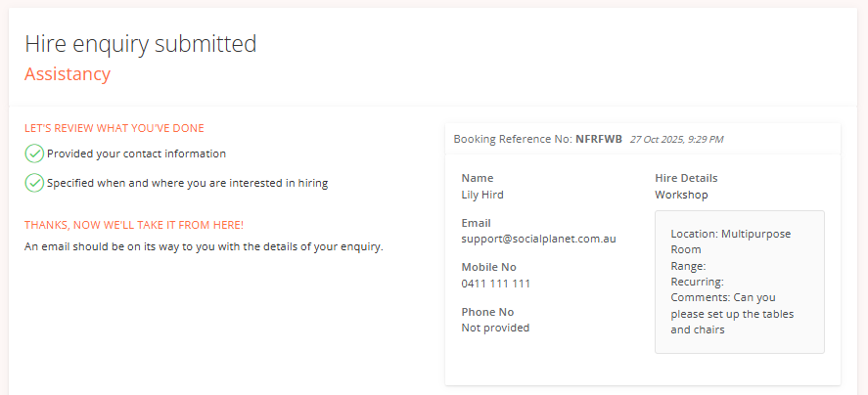Click the "Let's review what you've done" heading

click(114, 128)
